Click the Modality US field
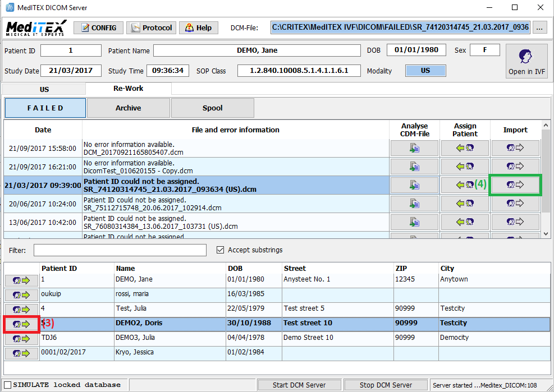This screenshot has width=554, height=392. pyautogui.click(x=425, y=71)
